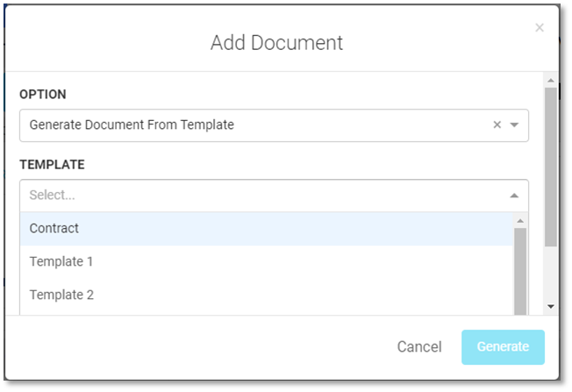Click dialog scrollbar track below thumb
572x392 pixels.
(x=551, y=274)
